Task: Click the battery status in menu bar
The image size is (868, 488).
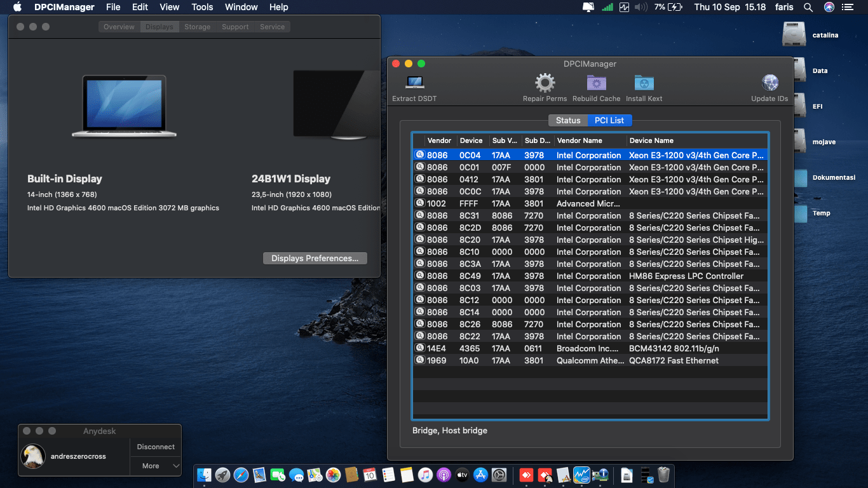Action: (668, 7)
